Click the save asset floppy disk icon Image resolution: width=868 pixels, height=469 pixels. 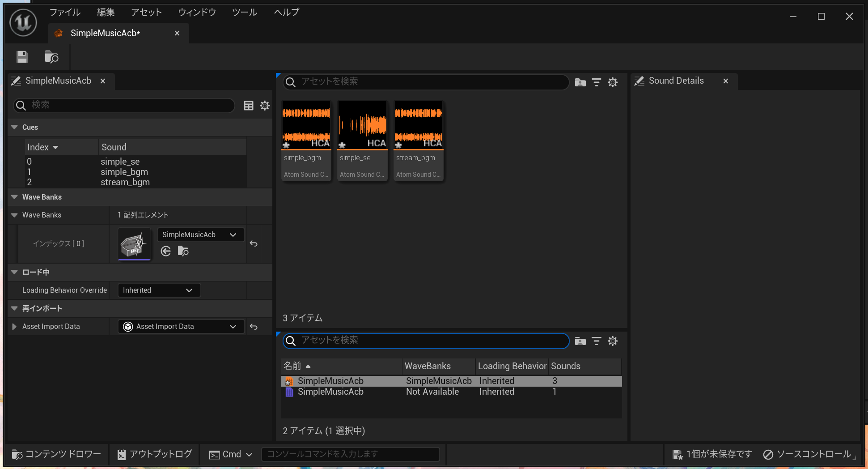pos(22,57)
